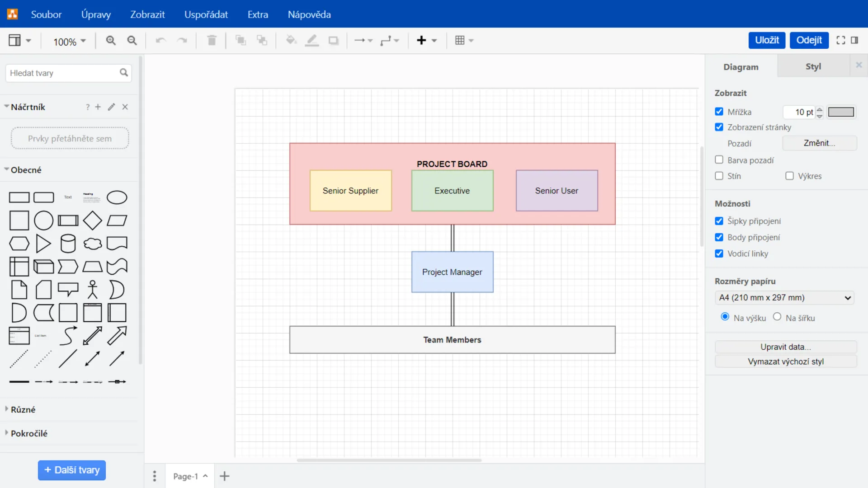Switch to the Styl tab
The image size is (868, 488).
[813, 66]
